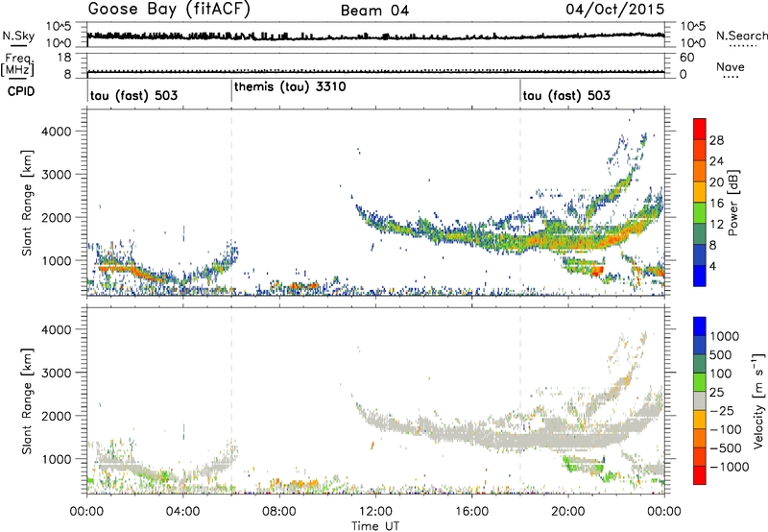
Task: Select the second 'tau (fast) 503' label near 18:00
Action: click(566, 95)
